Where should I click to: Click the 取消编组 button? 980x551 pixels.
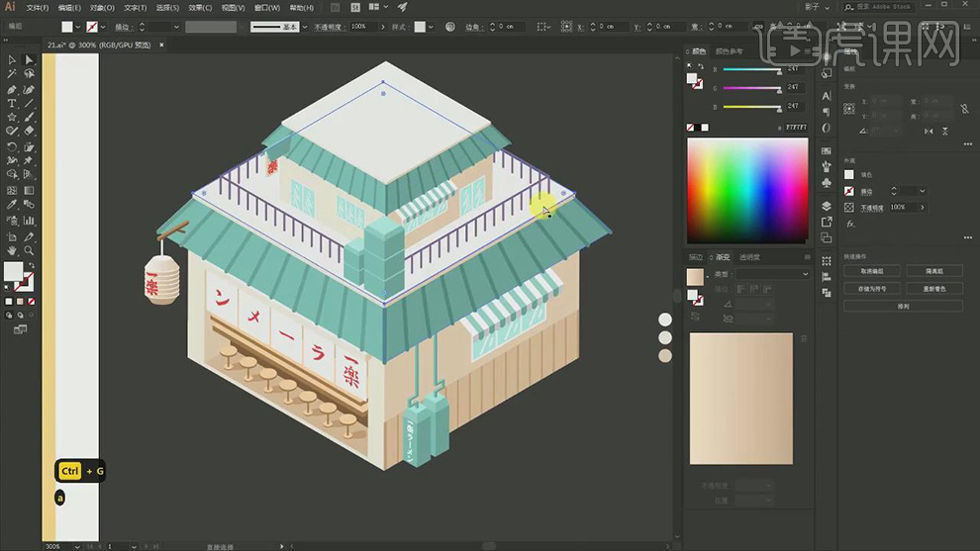(x=871, y=271)
